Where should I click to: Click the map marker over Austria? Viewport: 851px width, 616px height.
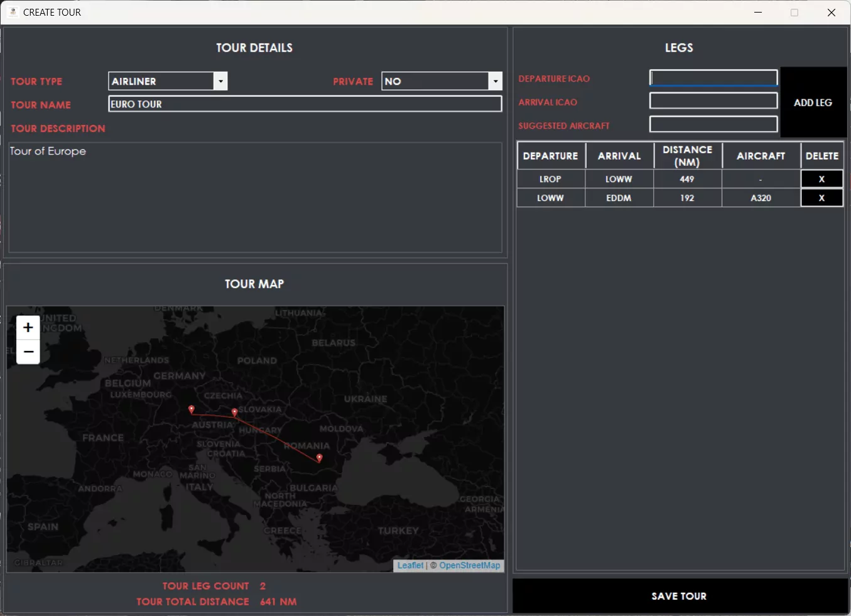pyautogui.click(x=235, y=413)
